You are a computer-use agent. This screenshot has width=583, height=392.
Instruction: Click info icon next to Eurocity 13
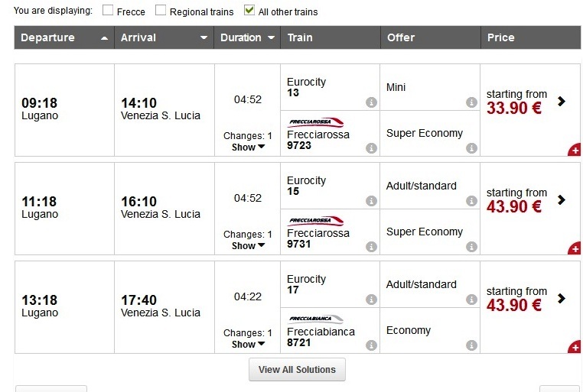(371, 102)
